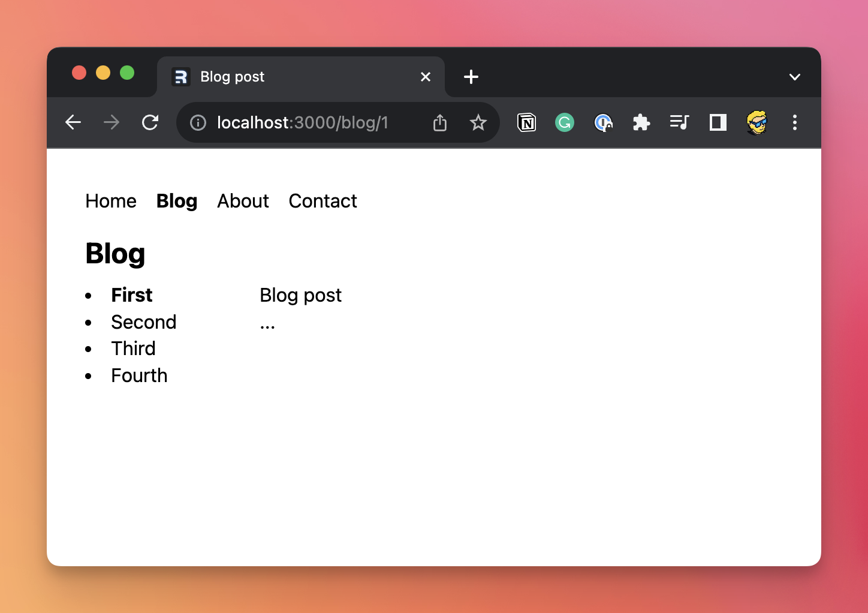Open the Second blog post
Viewport: 868px width, 613px height.
pyautogui.click(x=144, y=322)
